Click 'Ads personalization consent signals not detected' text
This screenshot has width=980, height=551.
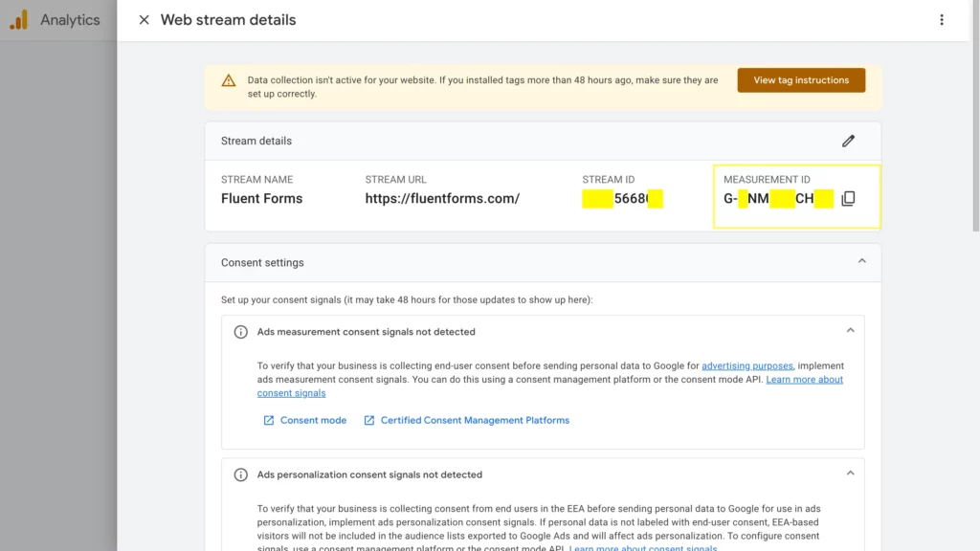point(369,474)
